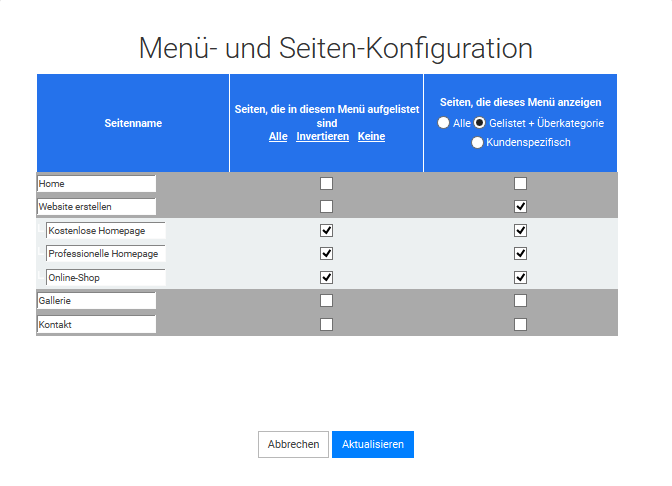Click the Menü- und Seiten-Konfiguration title
672x486 pixels.
tap(336, 48)
